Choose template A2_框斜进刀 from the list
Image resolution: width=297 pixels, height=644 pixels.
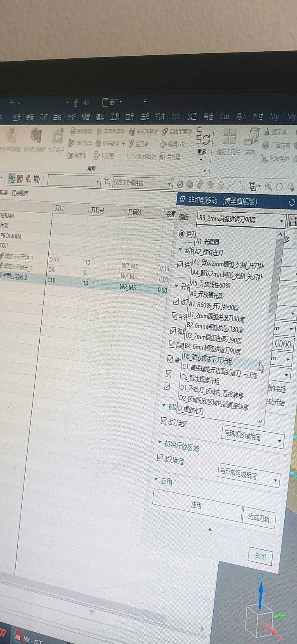(x=209, y=252)
